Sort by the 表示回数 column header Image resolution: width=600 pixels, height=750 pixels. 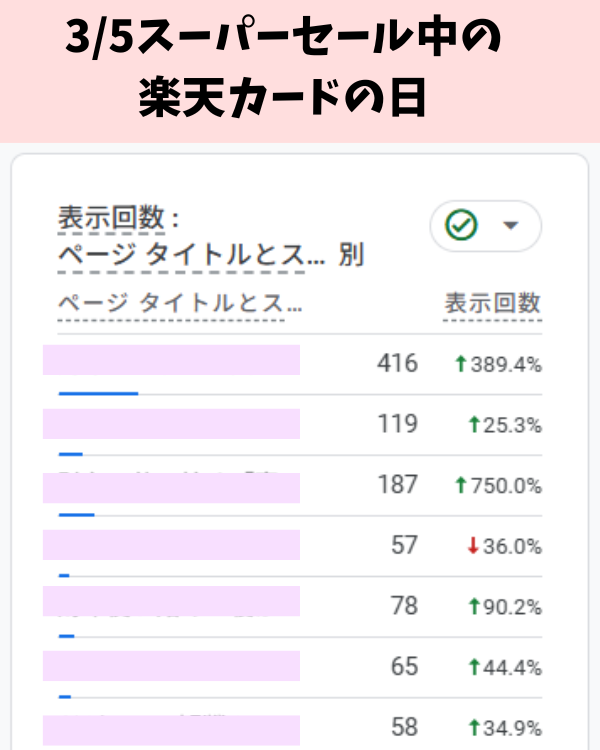tap(492, 303)
